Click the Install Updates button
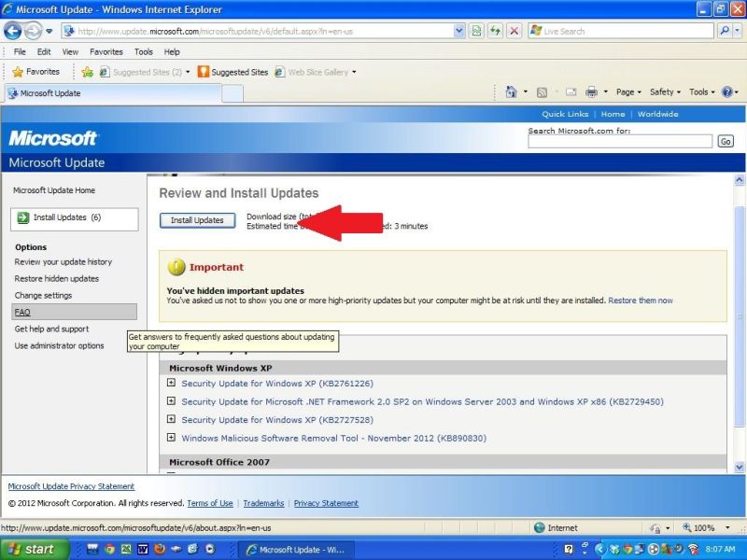Screen dimensions: 747x560 coord(197,220)
